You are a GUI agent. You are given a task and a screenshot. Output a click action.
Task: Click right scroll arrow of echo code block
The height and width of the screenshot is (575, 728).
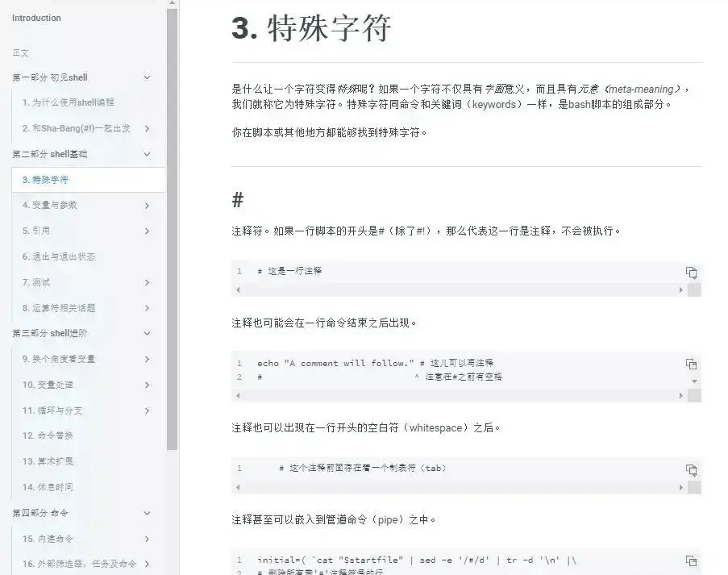point(681,396)
